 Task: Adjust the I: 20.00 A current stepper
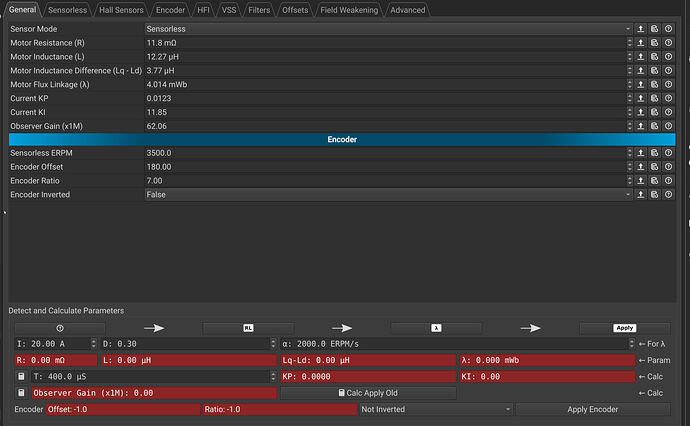tap(93, 344)
